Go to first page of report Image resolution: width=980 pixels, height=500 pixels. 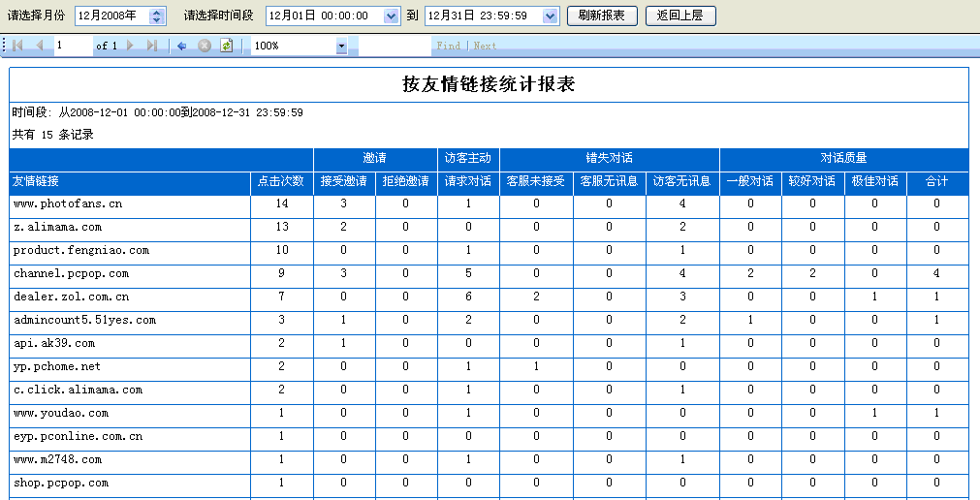point(17,46)
